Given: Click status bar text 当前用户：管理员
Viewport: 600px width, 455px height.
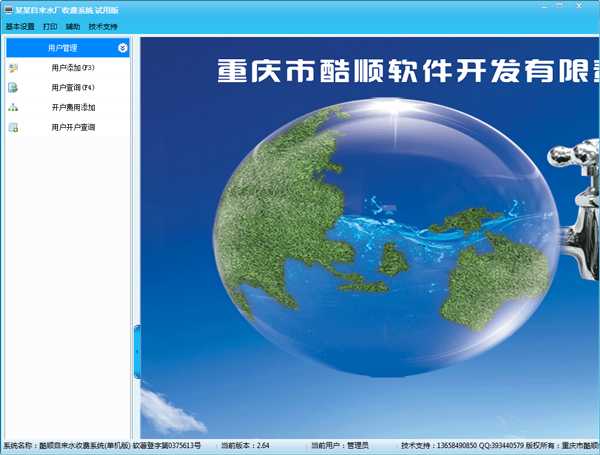Looking at the screenshot, I should click(x=340, y=445).
